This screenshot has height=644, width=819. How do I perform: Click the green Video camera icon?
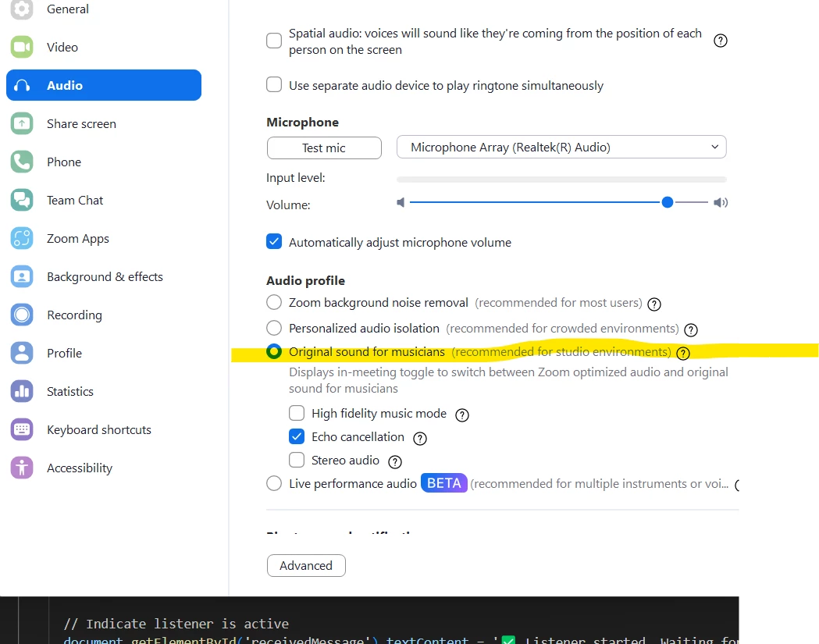[22, 47]
